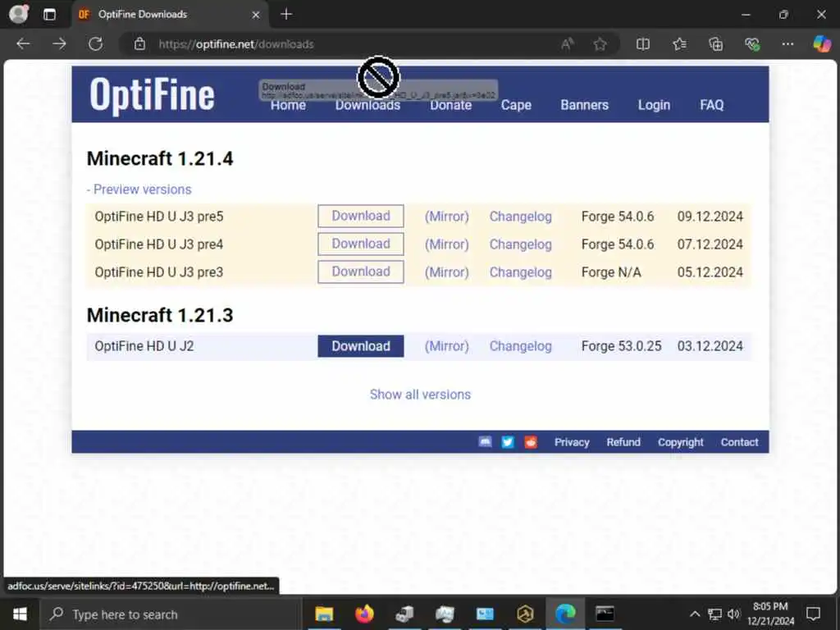Image resolution: width=840 pixels, height=630 pixels.
Task: Download OptiFine HD U J3 pre5
Action: click(361, 216)
